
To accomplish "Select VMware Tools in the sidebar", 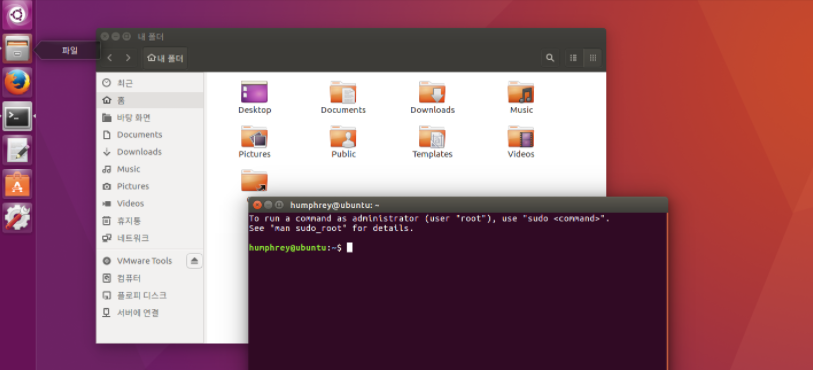I will pyautogui.click(x=141, y=261).
